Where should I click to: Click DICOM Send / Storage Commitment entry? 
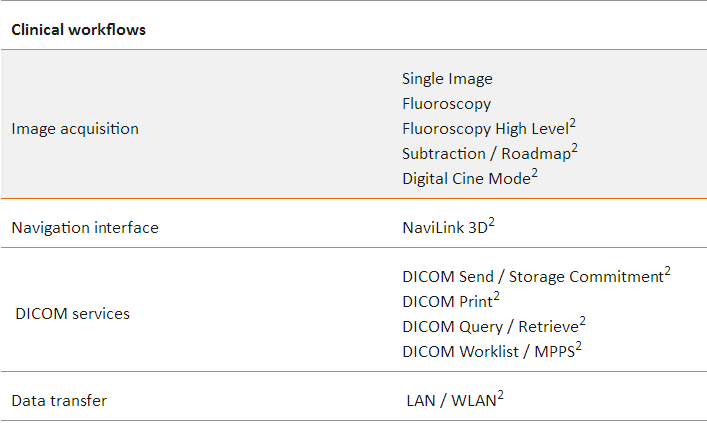tap(532, 277)
